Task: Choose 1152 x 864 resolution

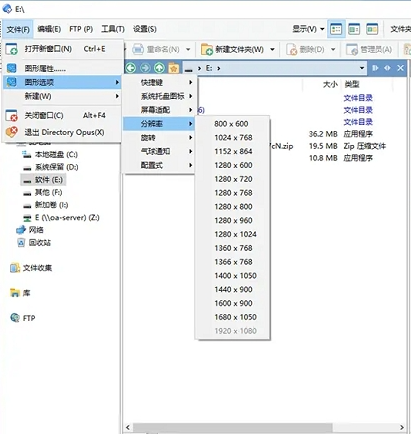Action: tap(232, 151)
